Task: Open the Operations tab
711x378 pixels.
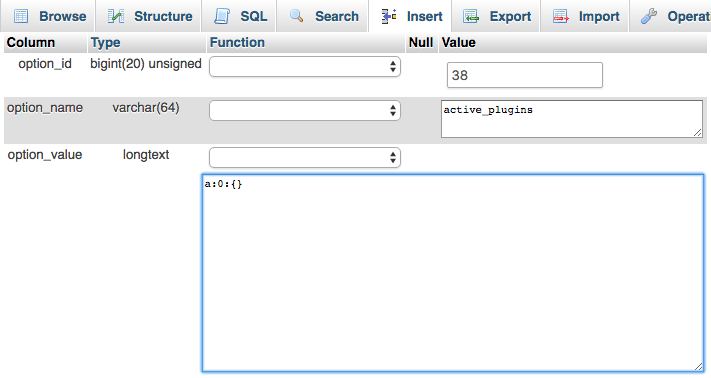Action: 670,16
